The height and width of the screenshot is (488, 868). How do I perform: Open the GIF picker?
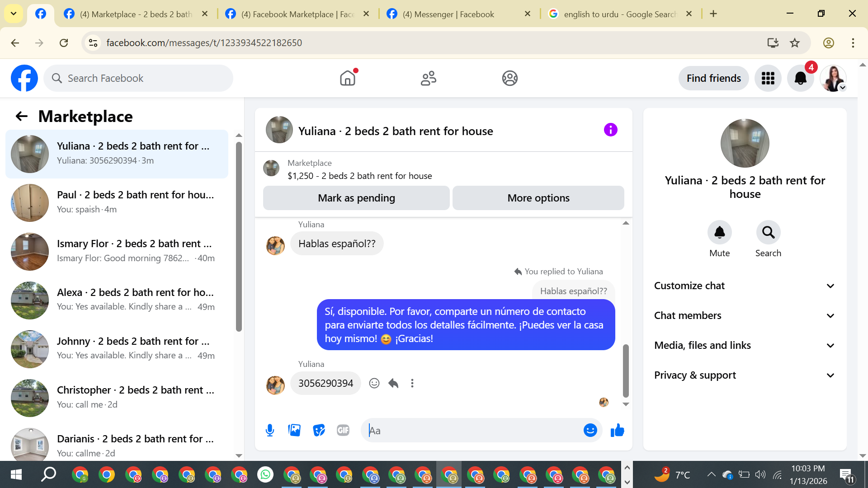343,430
